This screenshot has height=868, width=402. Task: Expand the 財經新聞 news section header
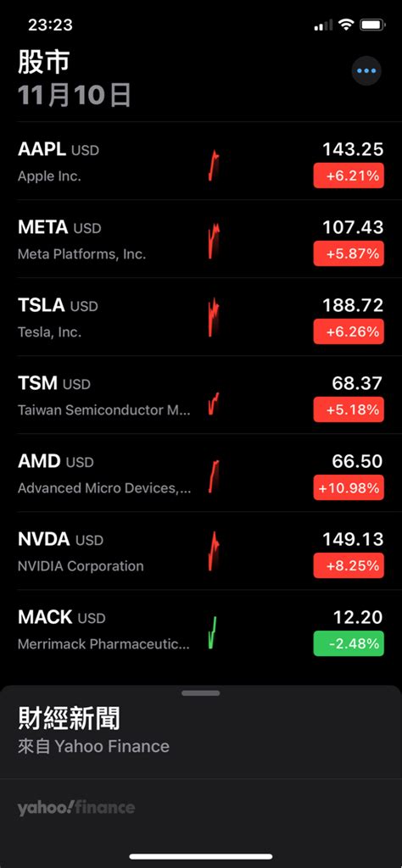69,719
